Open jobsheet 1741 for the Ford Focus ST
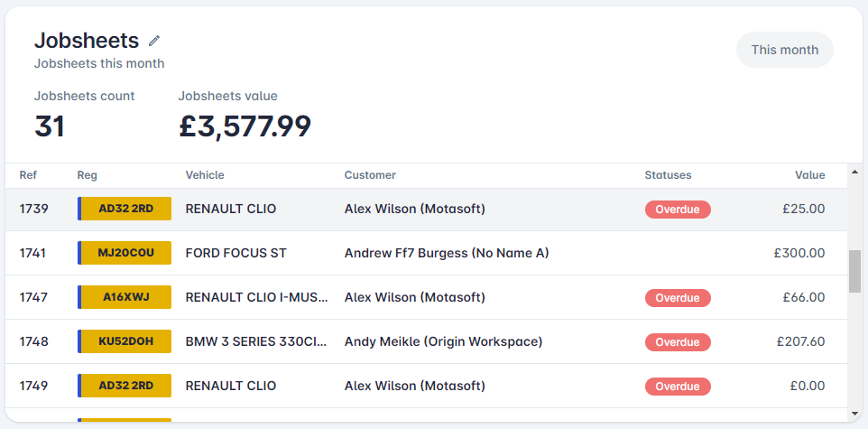Screen dimensions: 868x429 (x=426, y=253)
